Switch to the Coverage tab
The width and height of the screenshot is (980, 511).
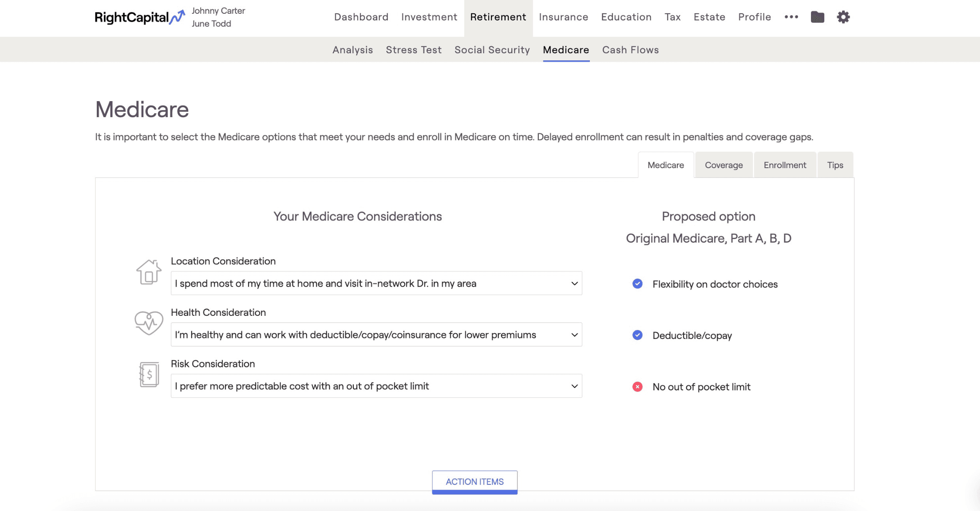pyautogui.click(x=724, y=165)
